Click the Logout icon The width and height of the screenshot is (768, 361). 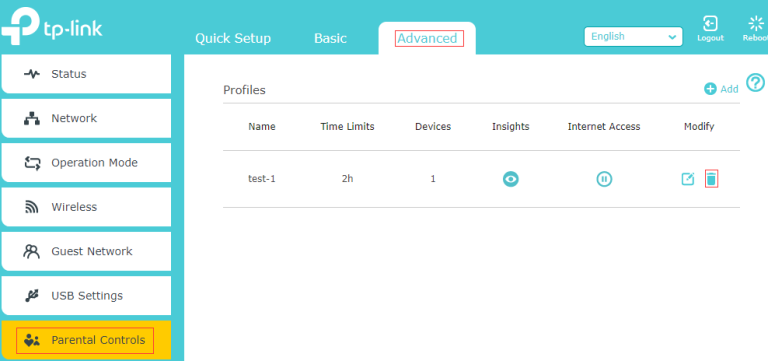710,28
